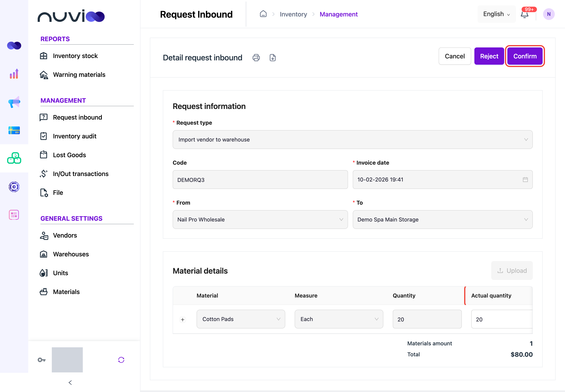The height and width of the screenshot is (392, 565).
Task: Expand the Cotton Pads row plus icon
Action: pyautogui.click(x=182, y=319)
